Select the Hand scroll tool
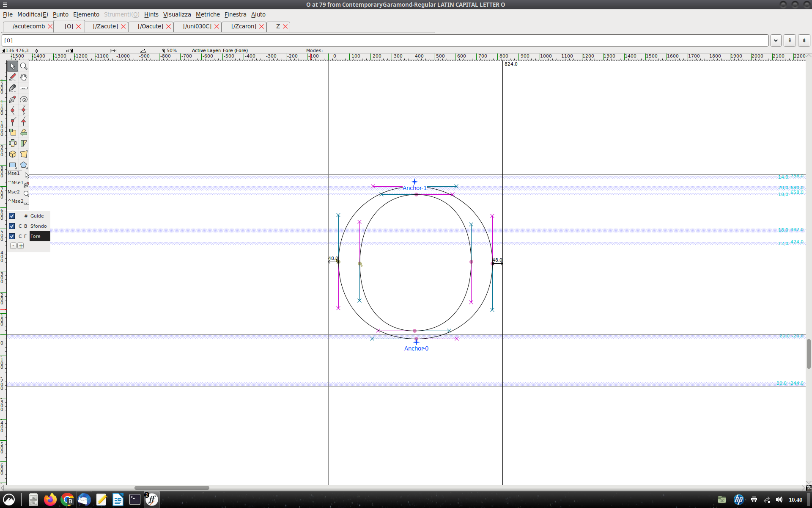The image size is (812, 508). pyautogui.click(x=24, y=77)
